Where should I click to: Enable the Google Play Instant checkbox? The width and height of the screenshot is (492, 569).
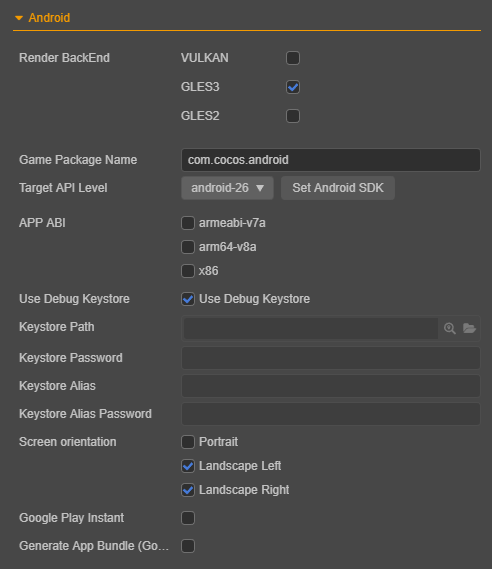[188, 518]
